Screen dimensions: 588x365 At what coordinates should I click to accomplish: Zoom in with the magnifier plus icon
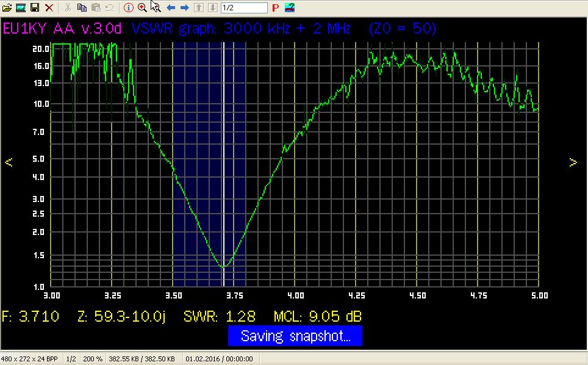(x=142, y=8)
